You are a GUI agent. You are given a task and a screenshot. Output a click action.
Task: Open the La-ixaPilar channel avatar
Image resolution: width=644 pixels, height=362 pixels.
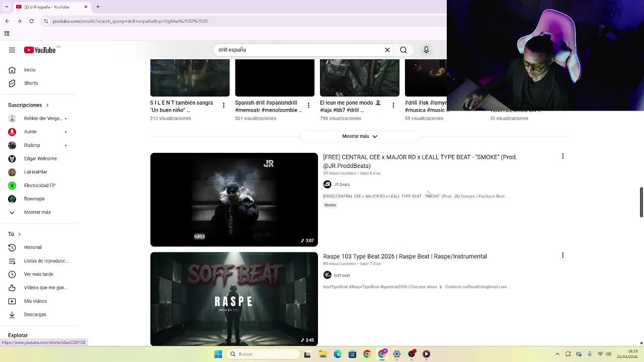(x=12, y=172)
